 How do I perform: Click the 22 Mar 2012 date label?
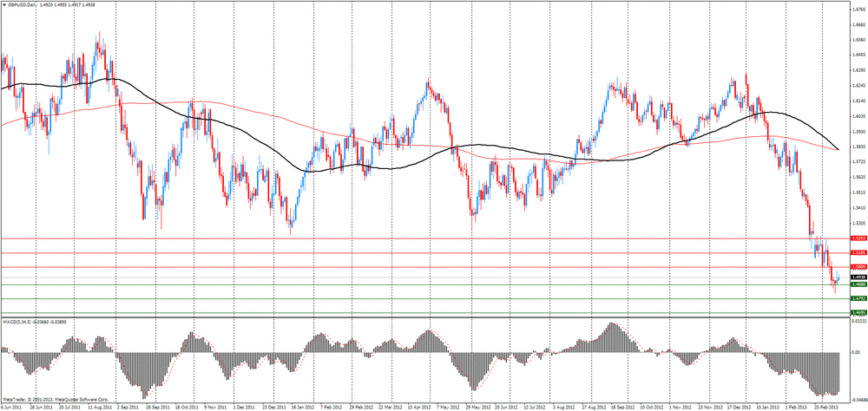(391, 407)
